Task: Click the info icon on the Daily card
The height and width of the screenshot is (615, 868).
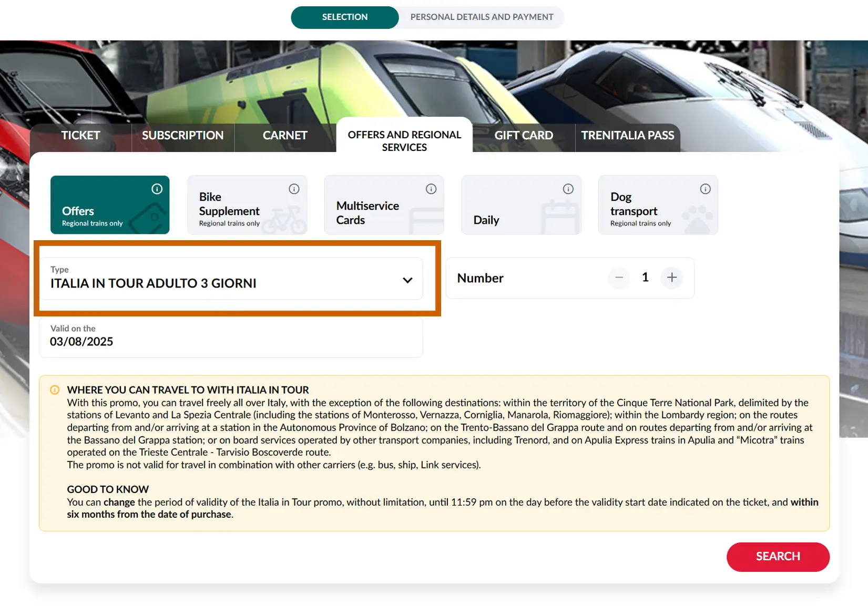Action: click(568, 189)
